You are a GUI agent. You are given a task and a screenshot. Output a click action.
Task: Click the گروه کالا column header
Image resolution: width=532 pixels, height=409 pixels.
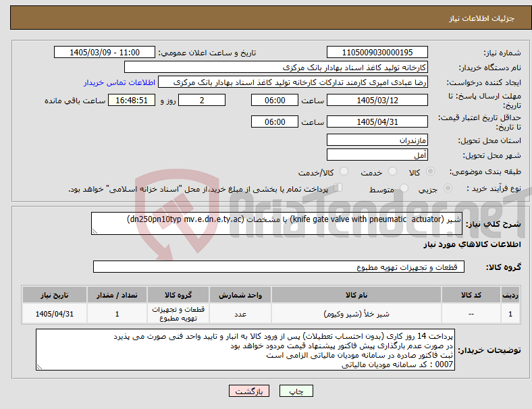coord(178,295)
